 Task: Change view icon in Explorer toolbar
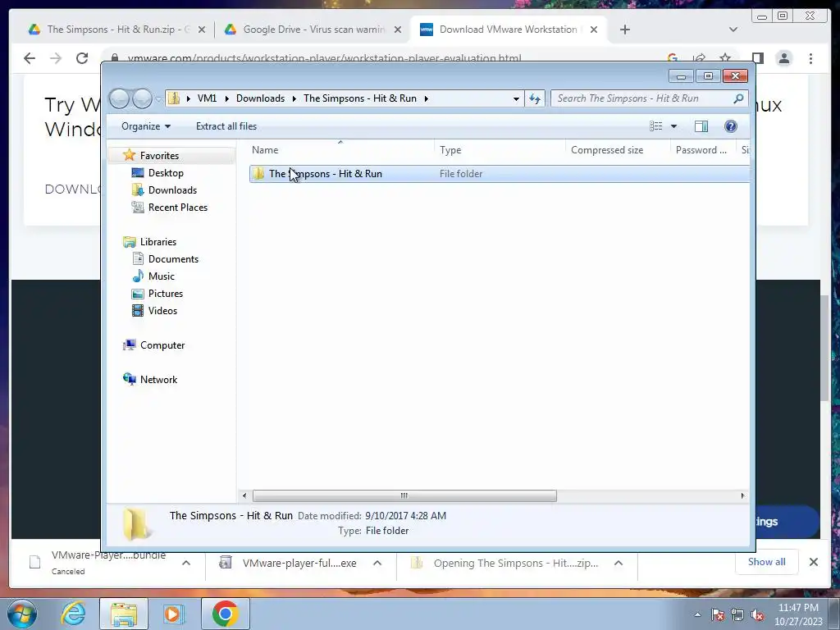pyautogui.click(x=656, y=126)
